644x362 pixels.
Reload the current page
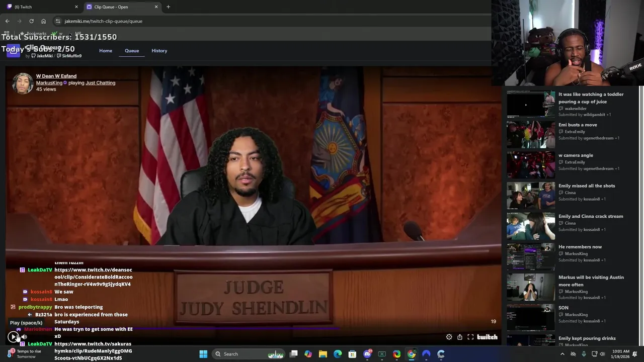(x=31, y=21)
